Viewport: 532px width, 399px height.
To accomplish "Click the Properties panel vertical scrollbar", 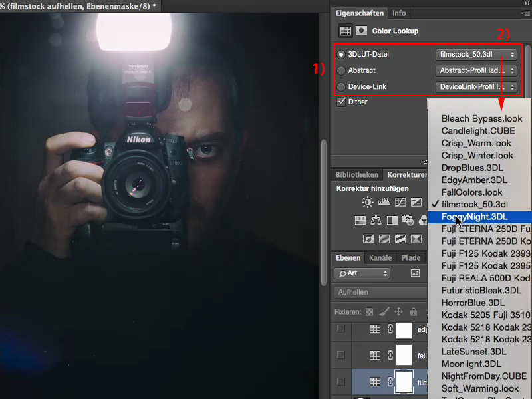I will click(527, 71).
